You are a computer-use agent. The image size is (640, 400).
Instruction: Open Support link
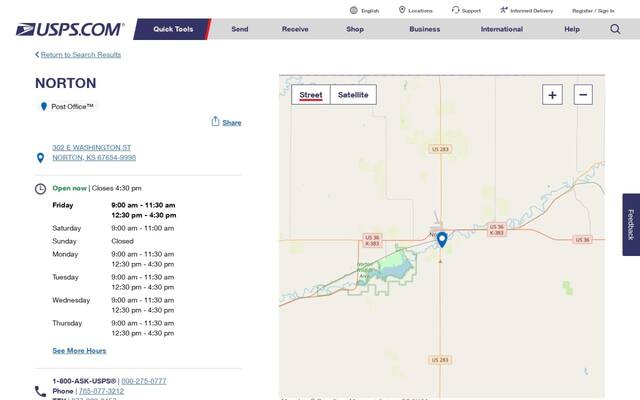pyautogui.click(x=471, y=11)
